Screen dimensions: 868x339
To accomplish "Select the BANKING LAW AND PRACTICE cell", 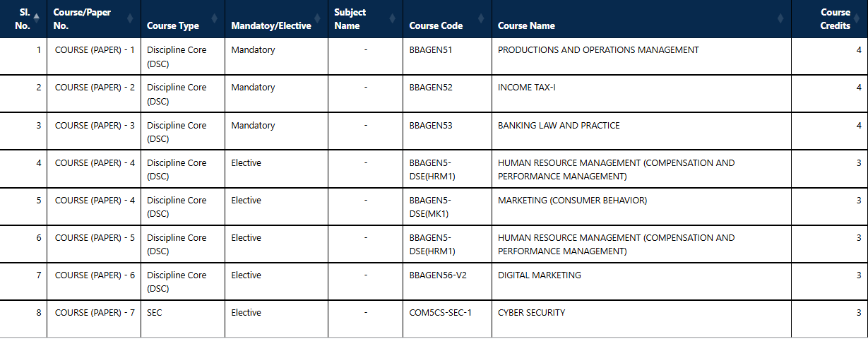I will point(559,125).
